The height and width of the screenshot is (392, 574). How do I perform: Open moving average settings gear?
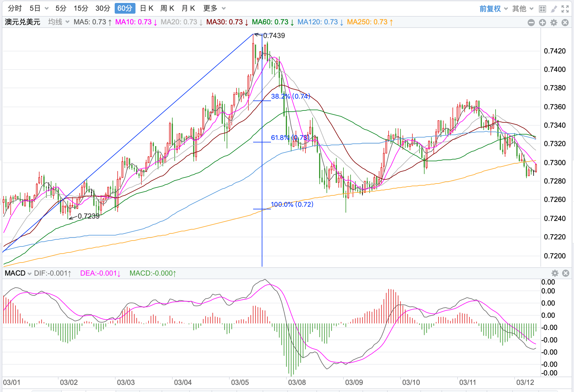coord(554,23)
